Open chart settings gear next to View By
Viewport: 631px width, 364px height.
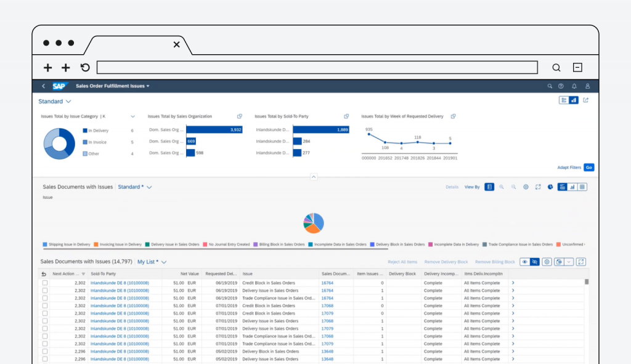point(526,187)
